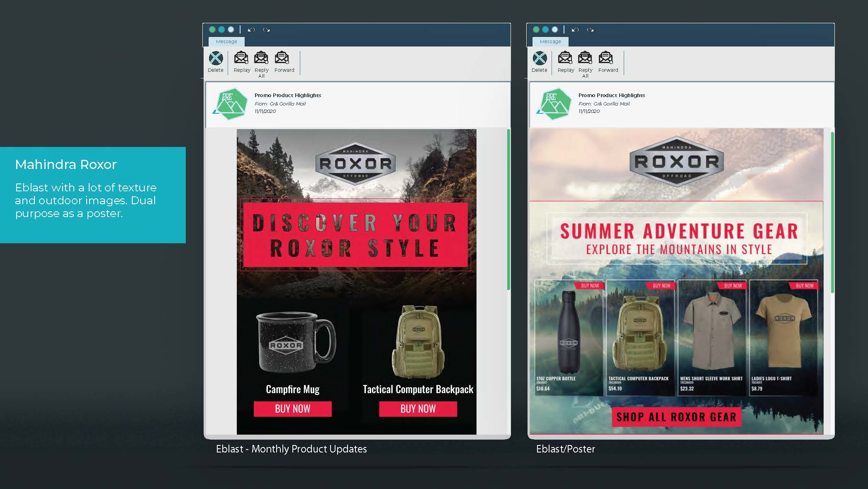
Task: Click the green sender logo in the right email header
Action: click(554, 104)
